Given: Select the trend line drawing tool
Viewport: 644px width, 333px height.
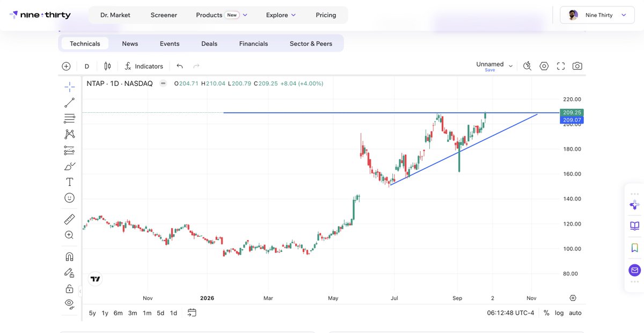Looking at the screenshot, I should point(69,103).
